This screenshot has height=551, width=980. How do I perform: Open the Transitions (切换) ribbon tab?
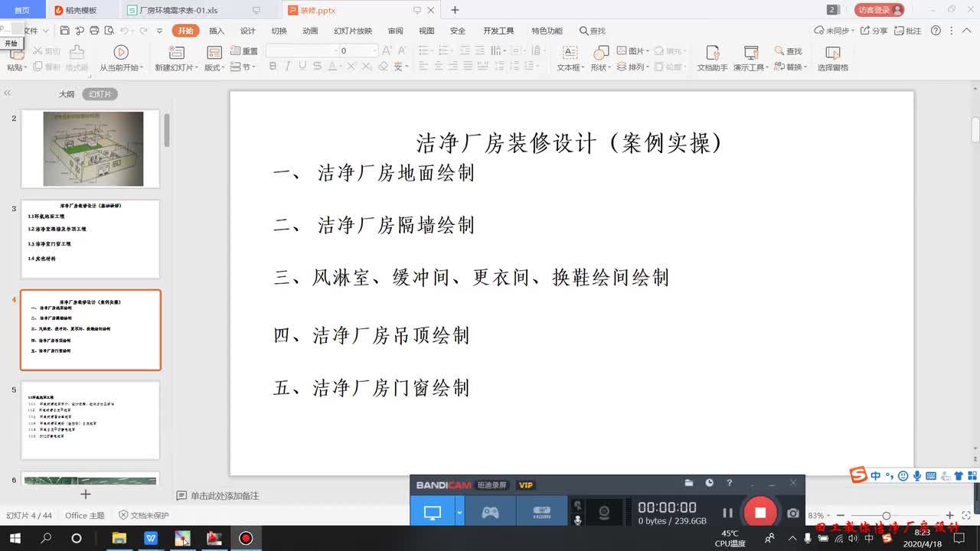tap(279, 31)
